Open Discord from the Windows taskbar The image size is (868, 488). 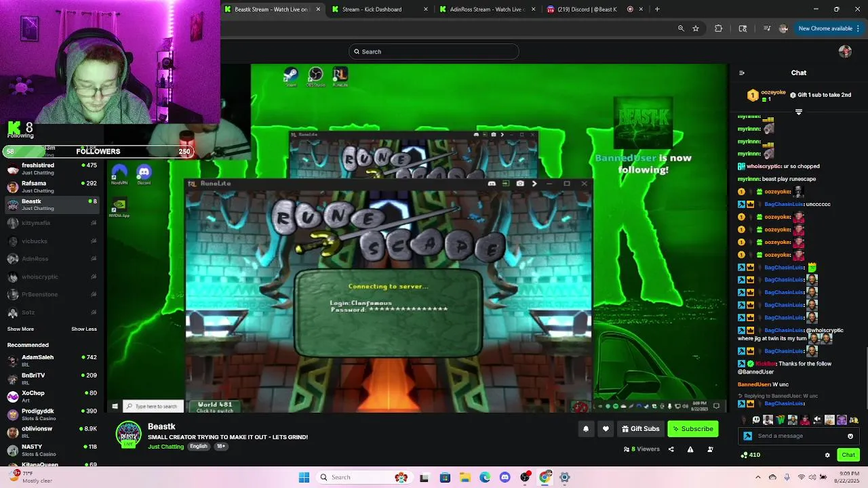pos(505,477)
